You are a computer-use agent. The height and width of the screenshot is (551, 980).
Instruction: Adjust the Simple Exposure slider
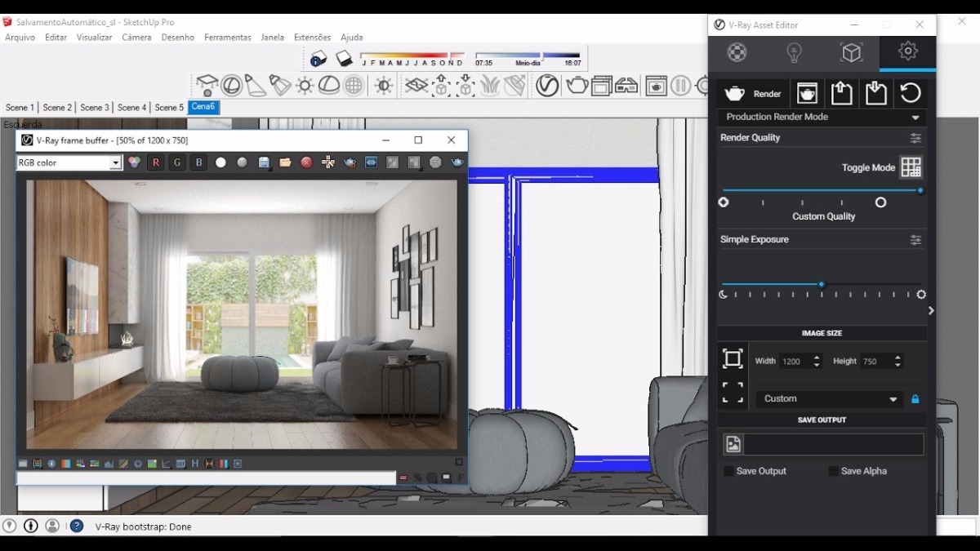(x=822, y=284)
